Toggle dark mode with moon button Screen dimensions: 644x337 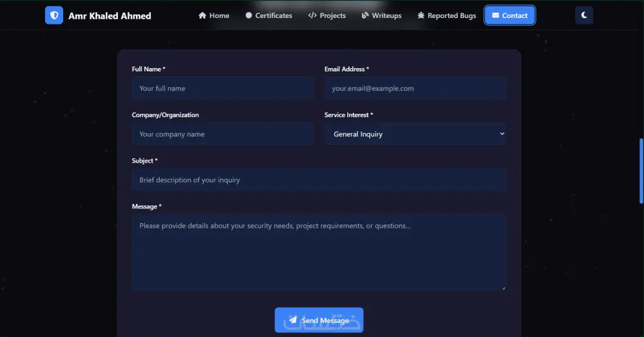pos(584,15)
